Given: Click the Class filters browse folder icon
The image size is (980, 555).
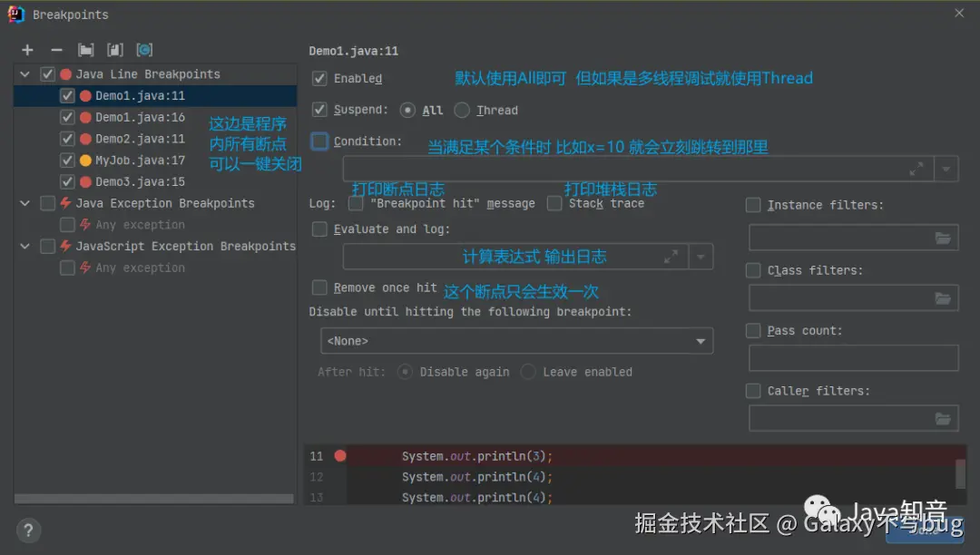Looking at the screenshot, I should point(943,298).
